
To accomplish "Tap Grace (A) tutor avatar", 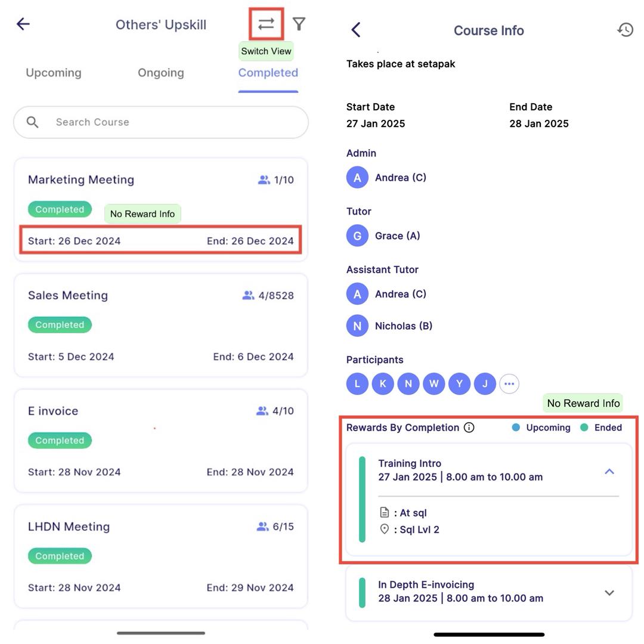I will click(x=357, y=236).
